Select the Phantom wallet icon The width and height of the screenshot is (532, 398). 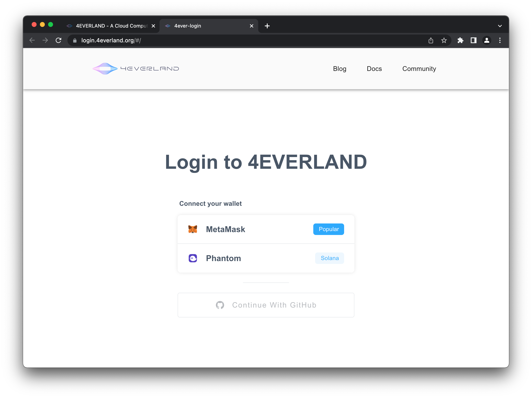click(193, 258)
